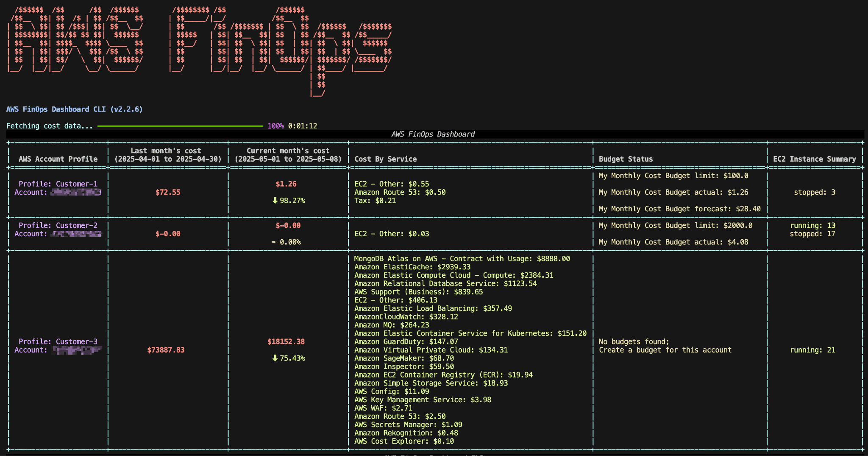This screenshot has height=456, width=868.
Task: Click 'My Monthly Cost Budget actual: $4.08'
Action: click(x=673, y=242)
